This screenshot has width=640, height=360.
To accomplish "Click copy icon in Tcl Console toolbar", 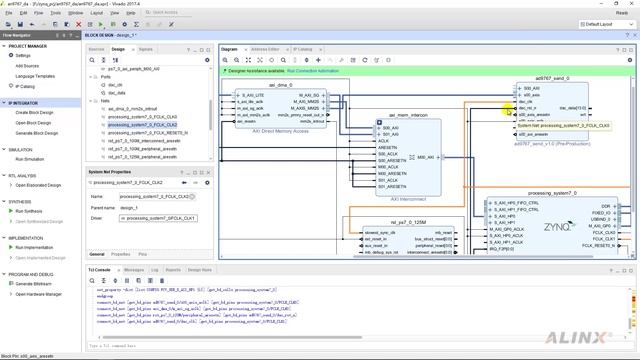I will click(138, 281).
